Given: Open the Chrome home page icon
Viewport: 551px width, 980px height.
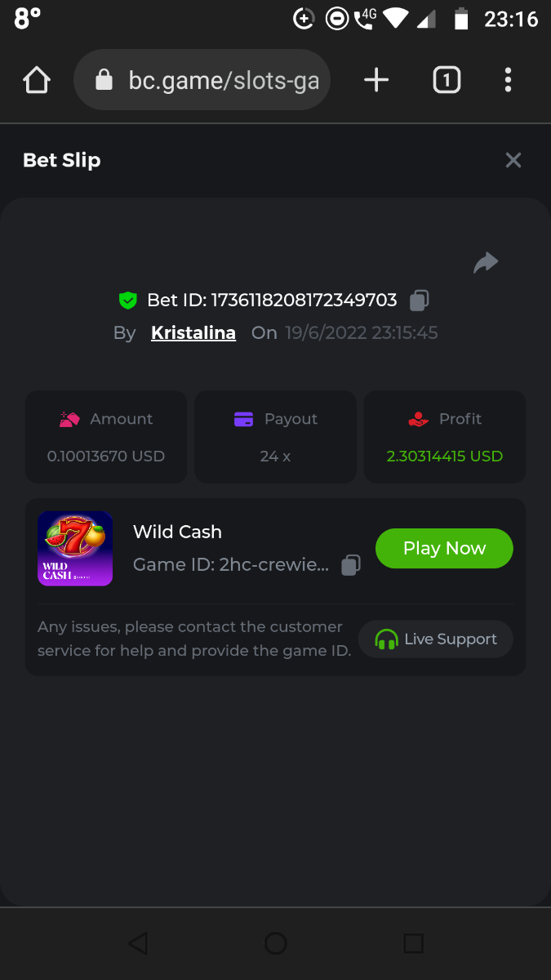Looking at the screenshot, I should (x=37, y=80).
